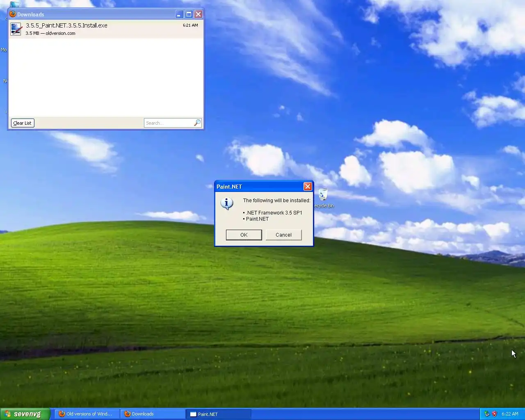Close the Downloads window
Screen dimensions: 525x420
(x=198, y=14)
